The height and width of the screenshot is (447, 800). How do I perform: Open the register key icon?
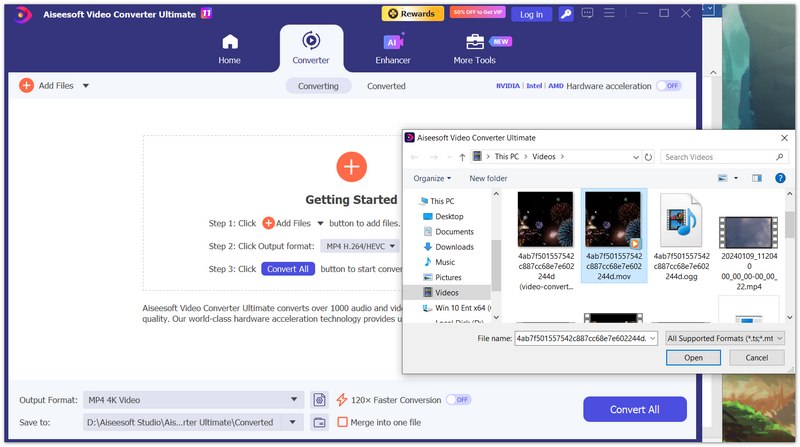pos(566,14)
